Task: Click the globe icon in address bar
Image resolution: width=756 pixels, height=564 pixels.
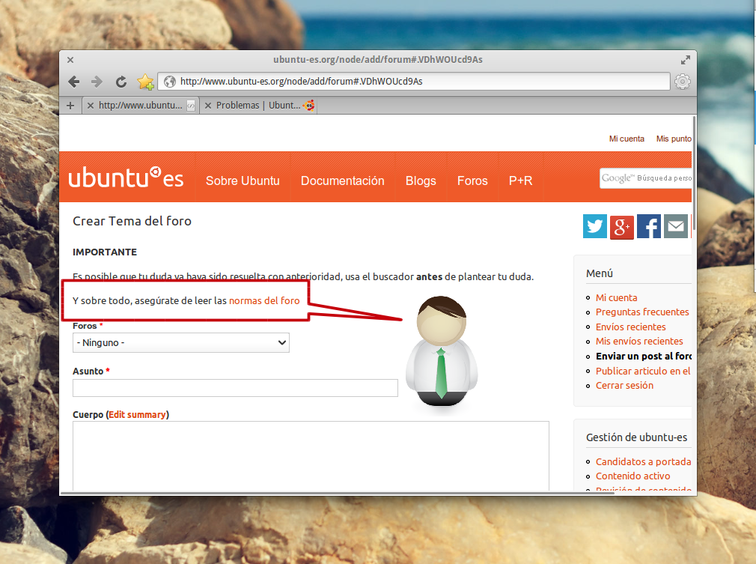Action: [x=169, y=81]
